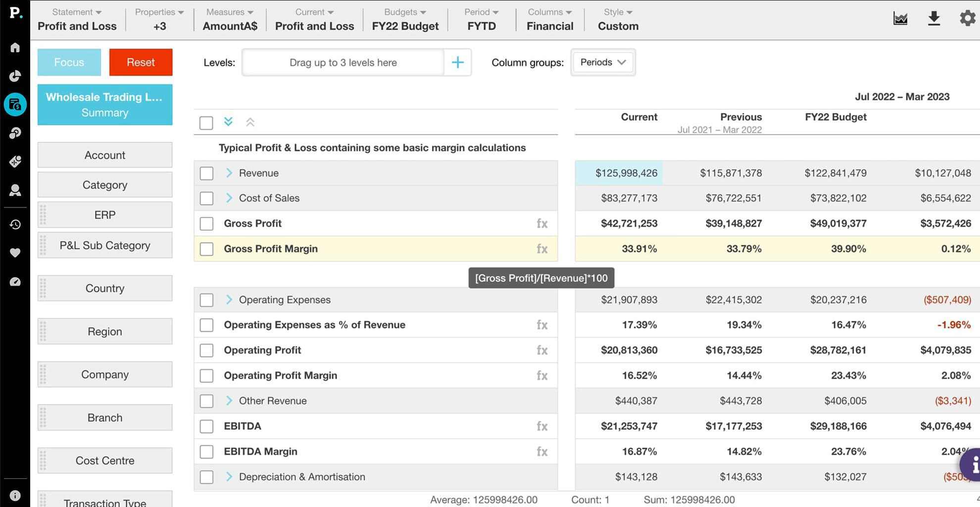Click the Category dimension button

click(x=105, y=185)
